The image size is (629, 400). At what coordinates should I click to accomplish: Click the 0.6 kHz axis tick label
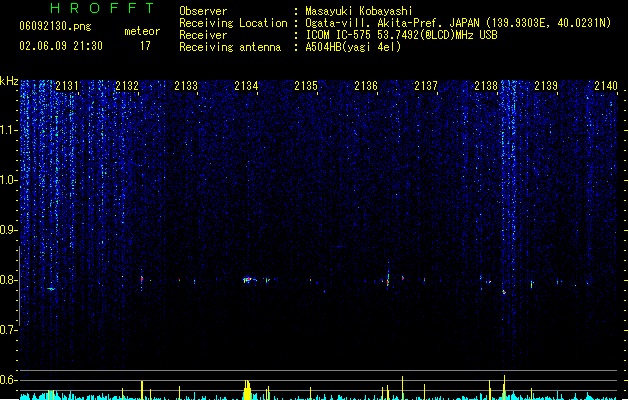(8, 380)
